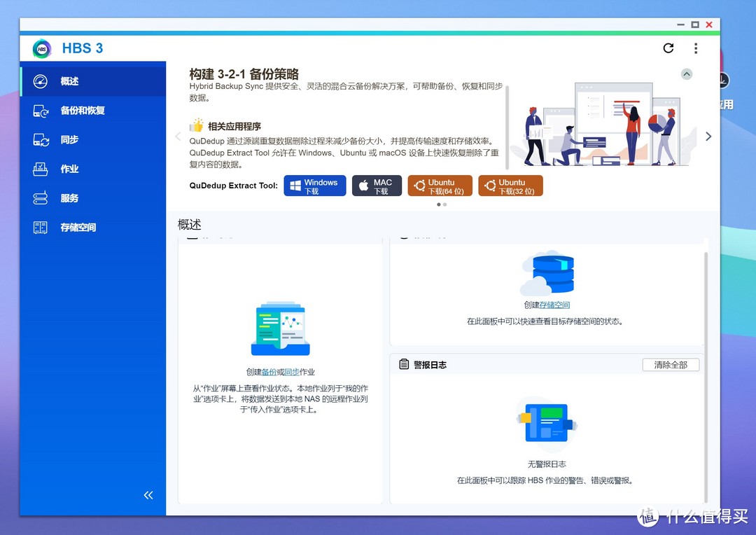Viewport: 756px width, 535px height.
Task: Select the first banner pagination dot
Action: point(439,204)
